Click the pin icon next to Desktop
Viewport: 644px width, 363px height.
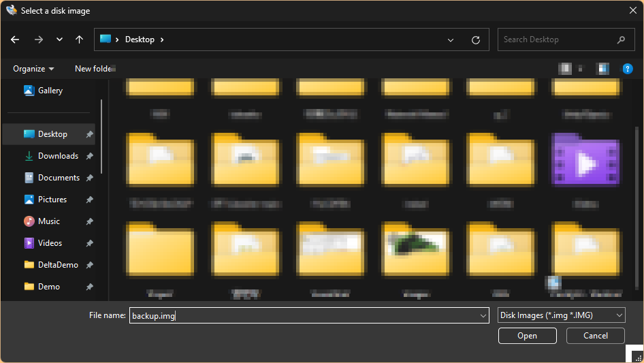click(89, 134)
